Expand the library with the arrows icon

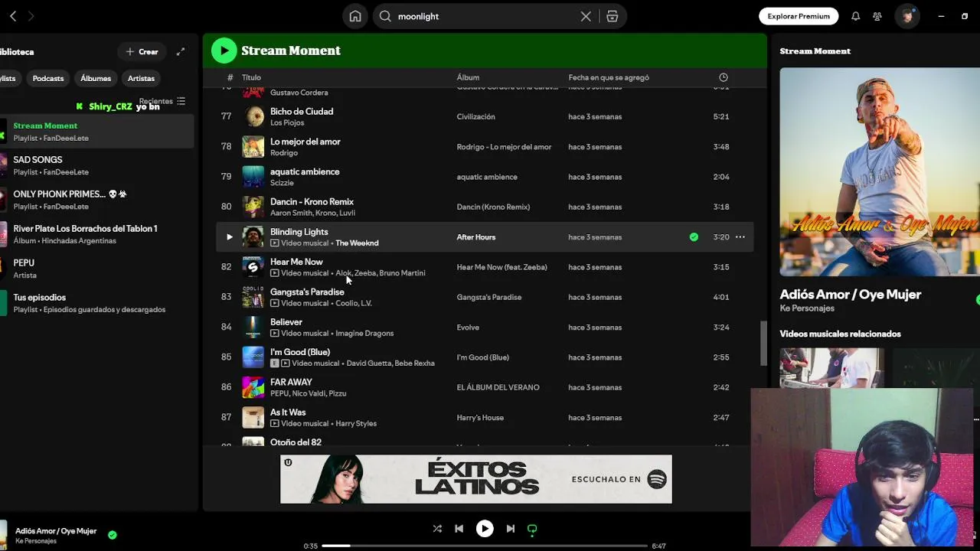[x=181, y=52]
